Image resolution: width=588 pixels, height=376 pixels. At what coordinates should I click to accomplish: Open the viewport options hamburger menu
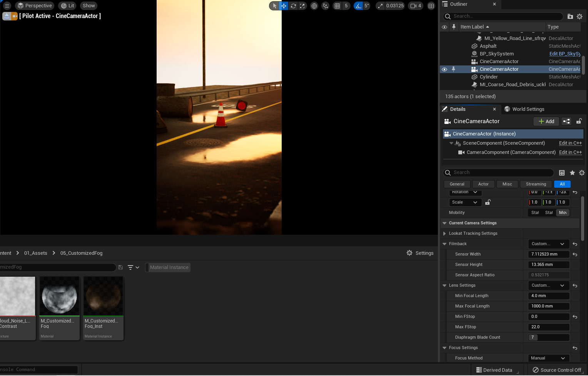click(7, 6)
